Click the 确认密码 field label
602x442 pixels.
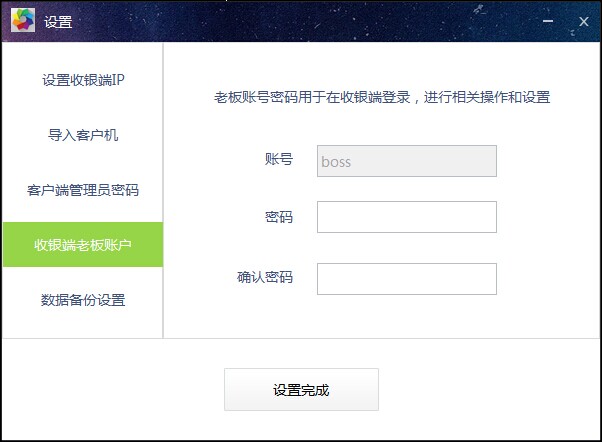click(265, 277)
